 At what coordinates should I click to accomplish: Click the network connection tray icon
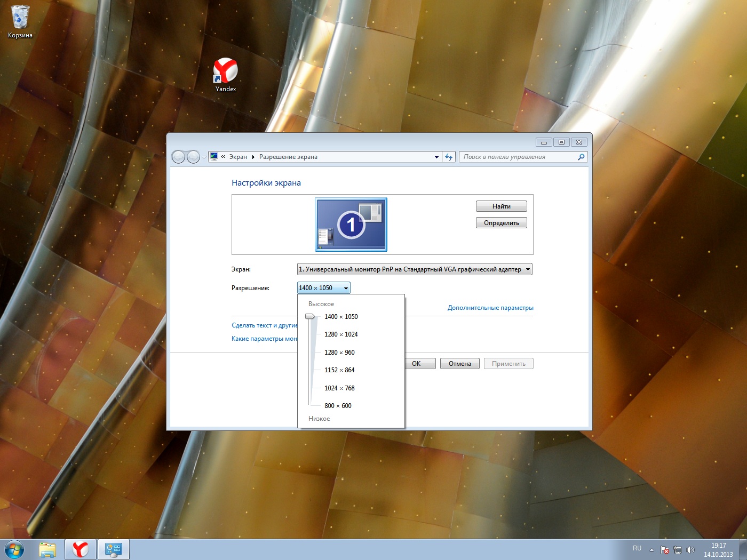[x=678, y=550]
